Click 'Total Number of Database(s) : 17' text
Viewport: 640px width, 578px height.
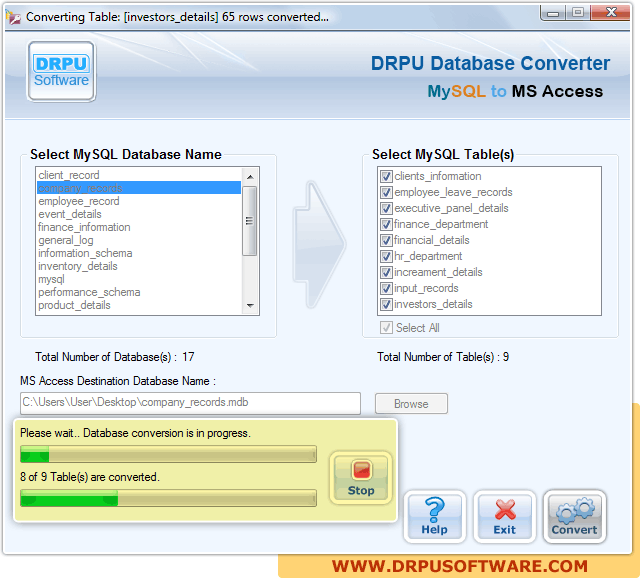click(x=115, y=357)
